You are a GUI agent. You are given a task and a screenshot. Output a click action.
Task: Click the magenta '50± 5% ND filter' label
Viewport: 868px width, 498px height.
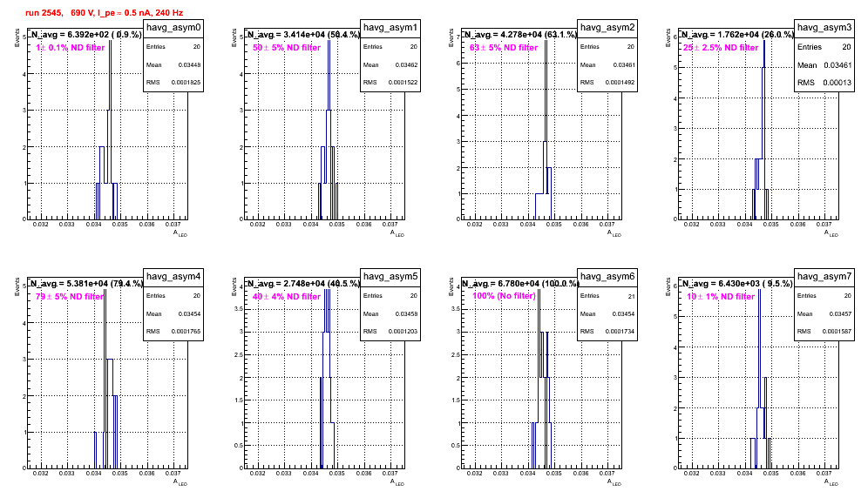point(287,48)
